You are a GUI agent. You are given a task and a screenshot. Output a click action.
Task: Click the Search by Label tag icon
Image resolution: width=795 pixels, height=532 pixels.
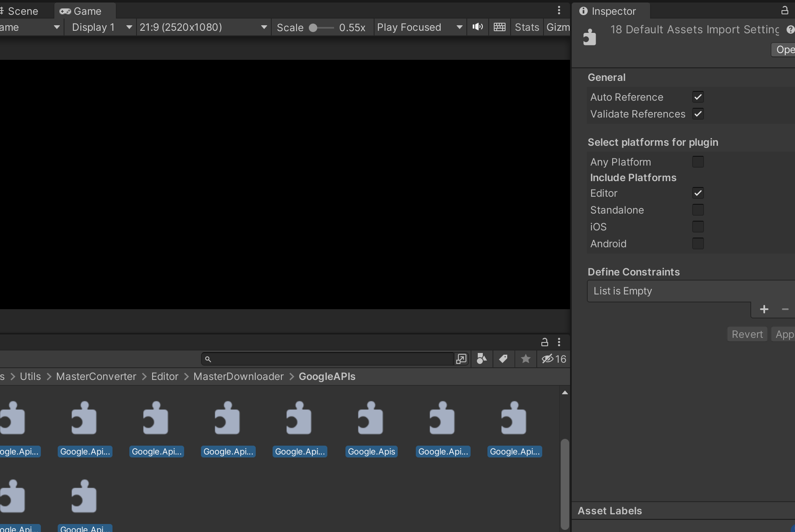tap(503, 359)
